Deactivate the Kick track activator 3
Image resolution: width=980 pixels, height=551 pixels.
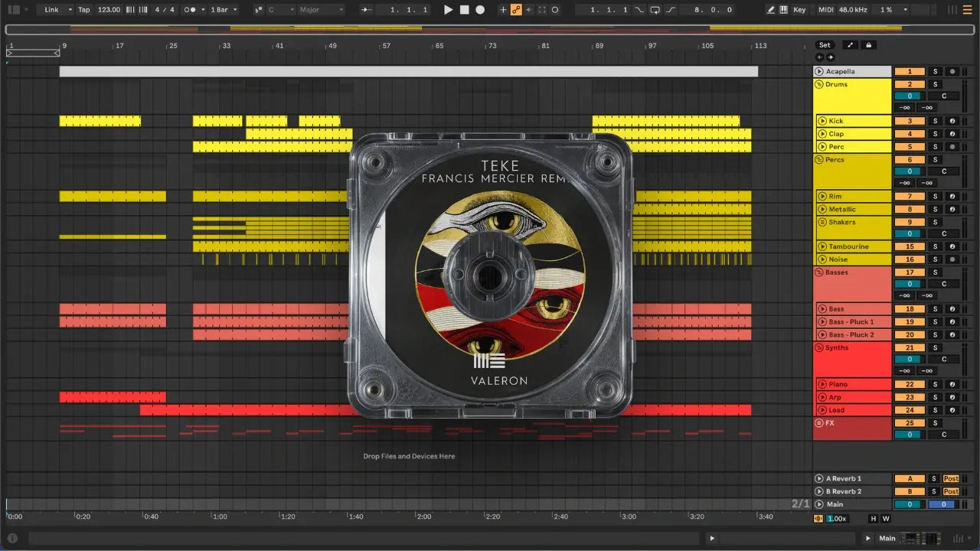click(x=910, y=121)
